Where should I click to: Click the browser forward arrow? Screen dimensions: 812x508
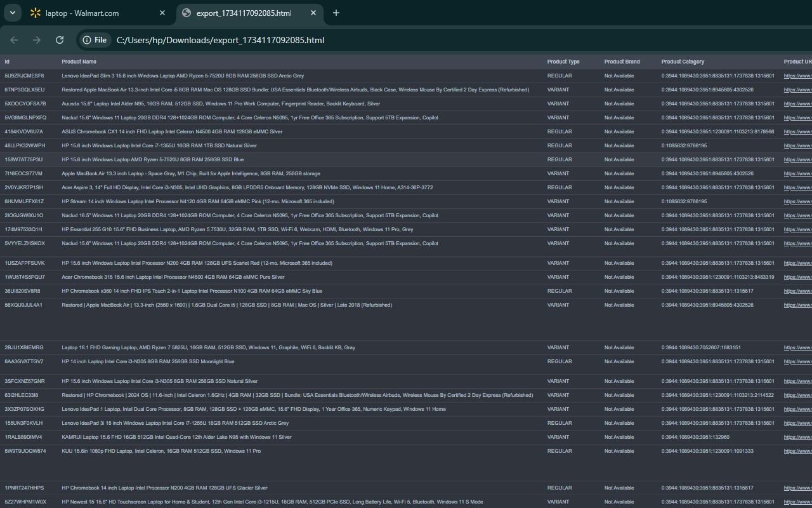coord(37,40)
